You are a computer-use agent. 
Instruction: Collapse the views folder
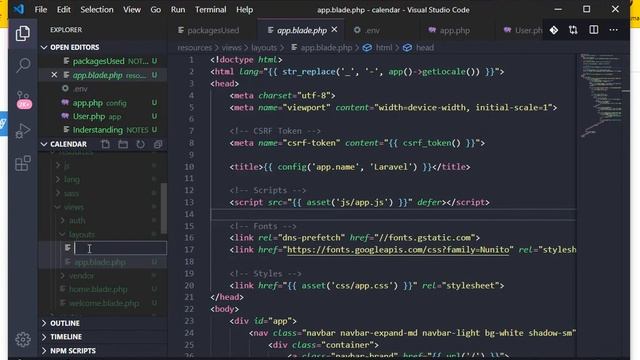coord(74,207)
